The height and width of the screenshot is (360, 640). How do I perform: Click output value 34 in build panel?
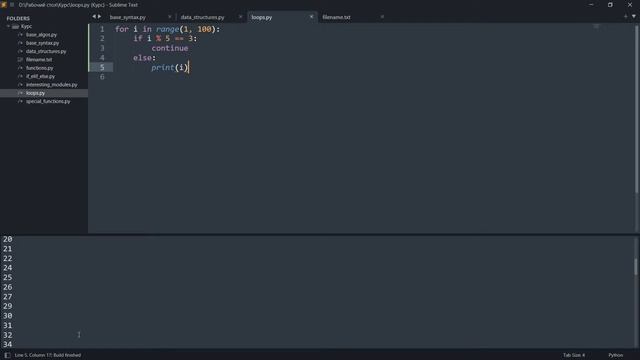click(8, 344)
